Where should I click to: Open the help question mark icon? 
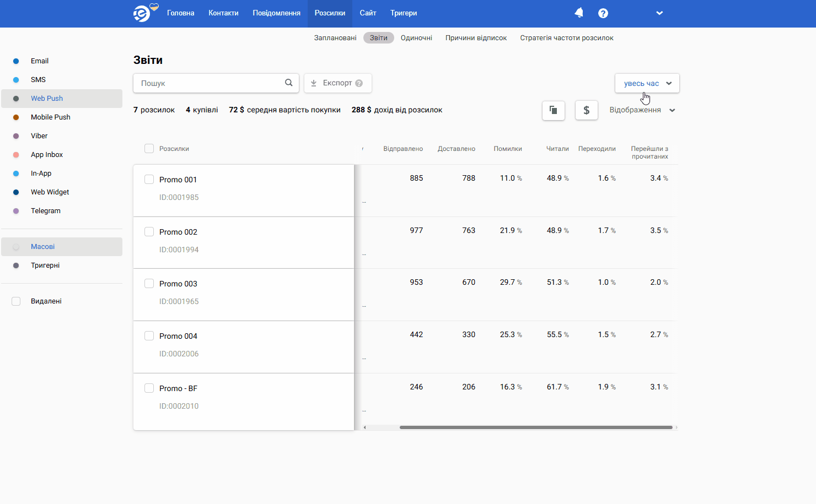click(603, 13)
